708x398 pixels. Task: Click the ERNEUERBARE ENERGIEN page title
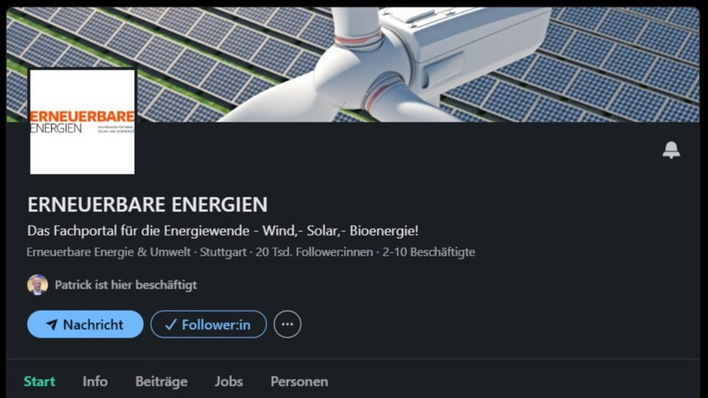[147, 205]
